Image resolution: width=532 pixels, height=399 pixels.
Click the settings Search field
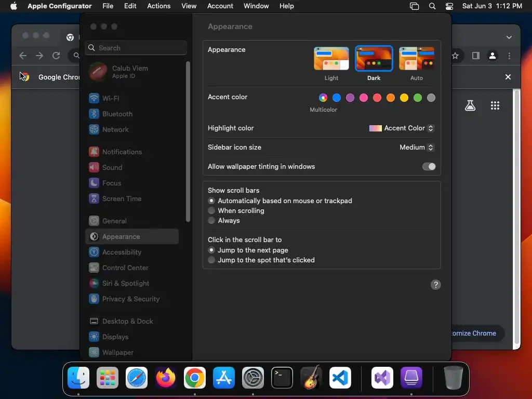(136, 48)
